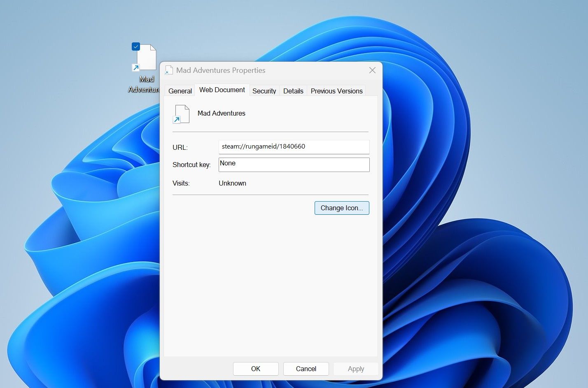Click the shortcut file icon inside the dialog
The width and height of the screenshot is (588, 388).
click(181, 114)
